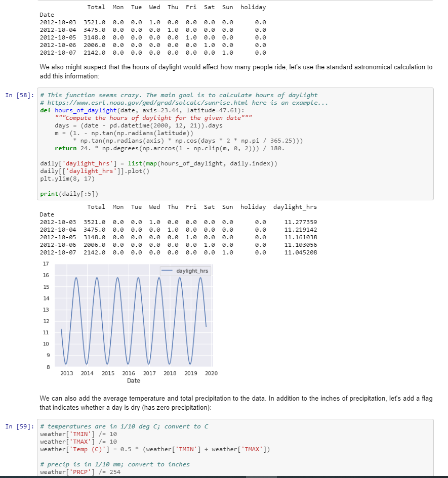Click the 'average temperature and total precipitation' paragraph
The height and width of the screenshot is (478, 448).
click(236, 403)
